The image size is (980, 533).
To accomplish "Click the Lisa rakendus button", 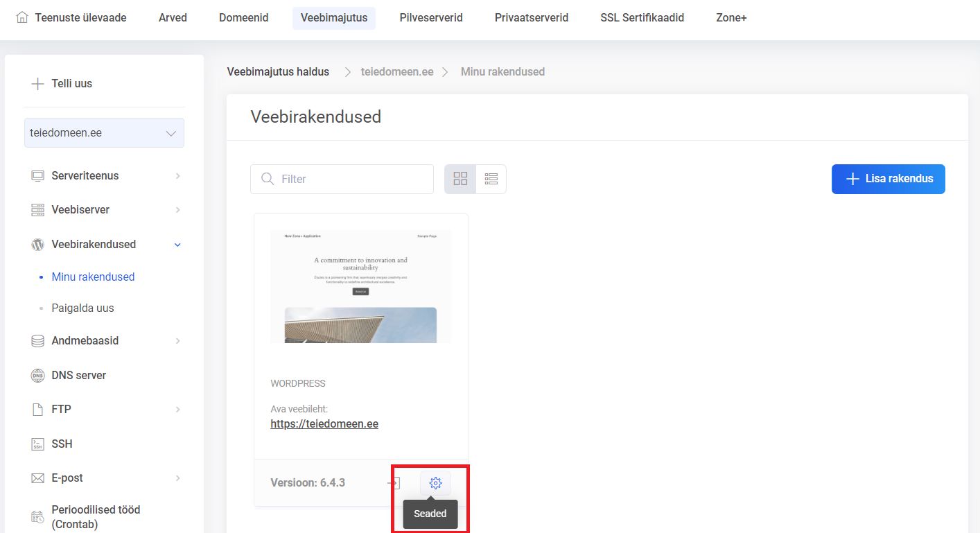I will point(888,179).
